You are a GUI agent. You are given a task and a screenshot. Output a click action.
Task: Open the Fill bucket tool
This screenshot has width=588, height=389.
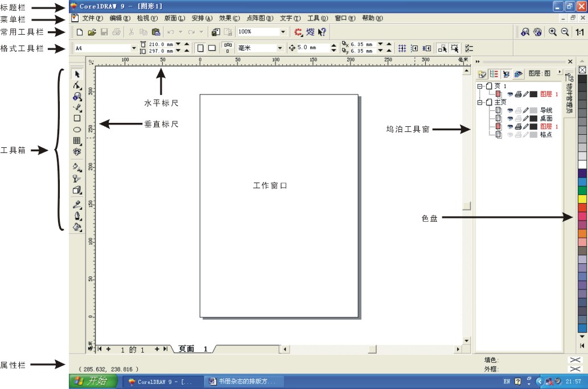77,227
